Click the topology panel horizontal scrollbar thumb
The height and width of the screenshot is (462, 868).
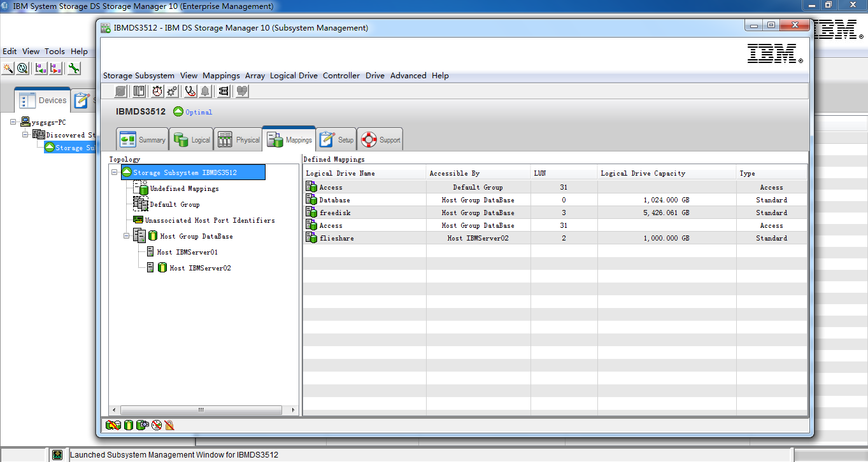[201, 410]
